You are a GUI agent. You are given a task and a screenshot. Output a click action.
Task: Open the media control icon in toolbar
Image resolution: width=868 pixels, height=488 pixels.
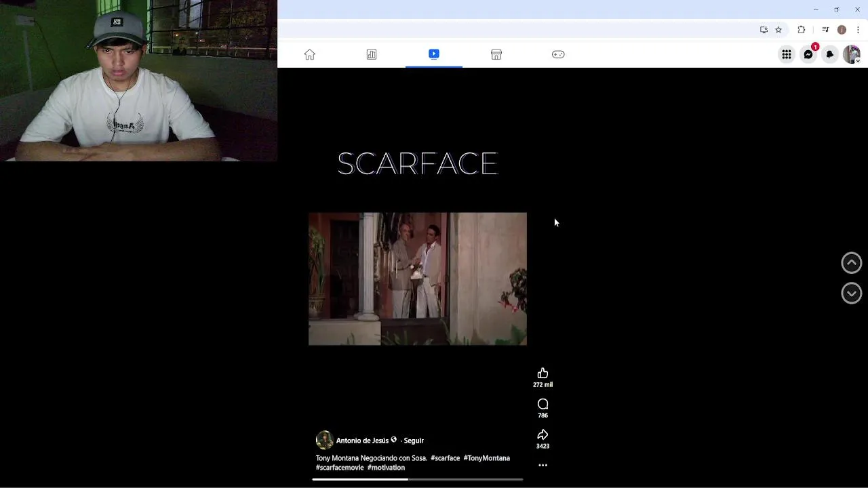(825, 30)
